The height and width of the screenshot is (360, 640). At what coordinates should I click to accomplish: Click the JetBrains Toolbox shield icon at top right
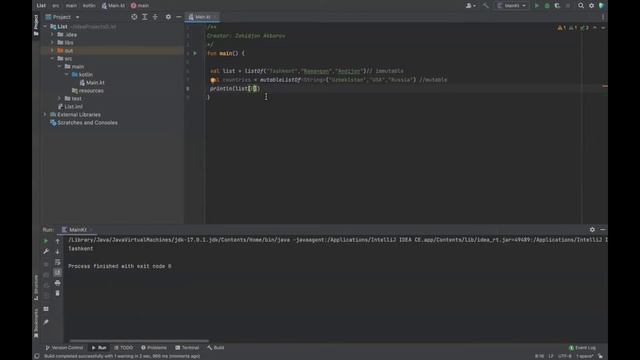pos(601,6)
